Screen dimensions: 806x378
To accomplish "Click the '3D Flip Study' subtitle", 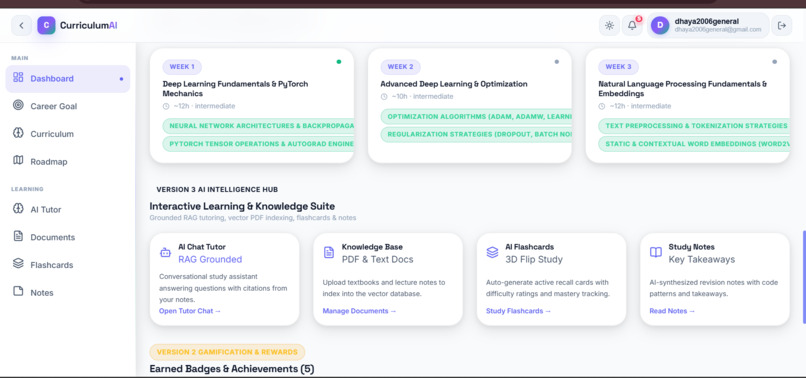I will 534,260.
